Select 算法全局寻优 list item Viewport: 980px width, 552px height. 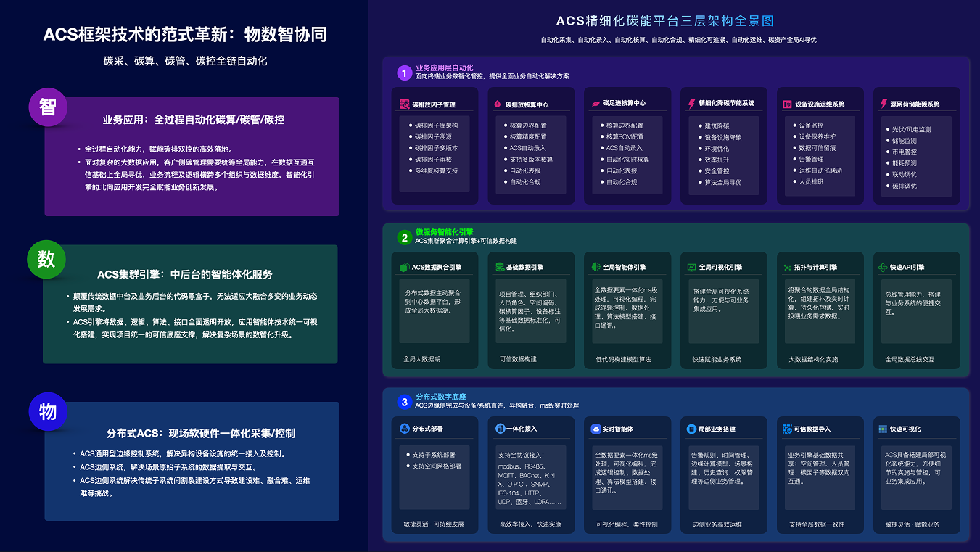[x=723, y=182]
